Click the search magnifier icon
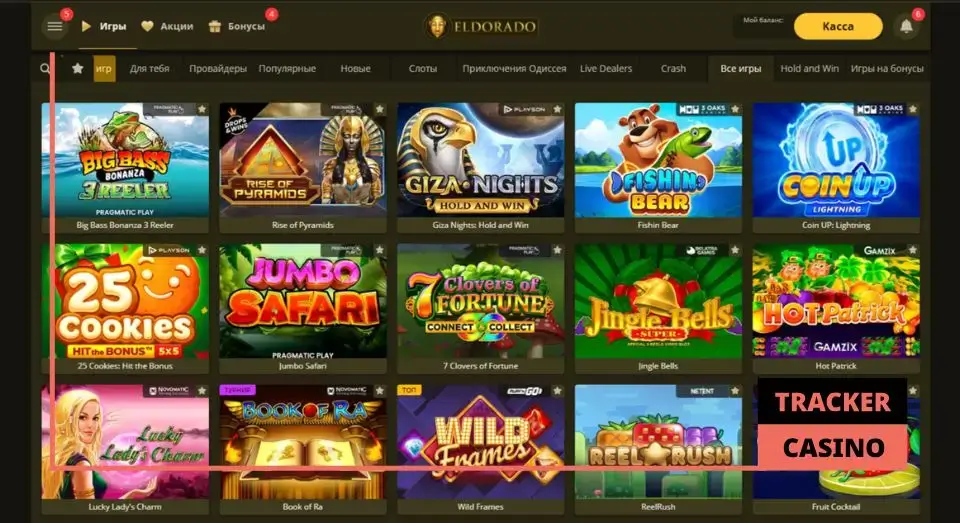This screenshot has height=523, width=960. [x=45, y=69]
